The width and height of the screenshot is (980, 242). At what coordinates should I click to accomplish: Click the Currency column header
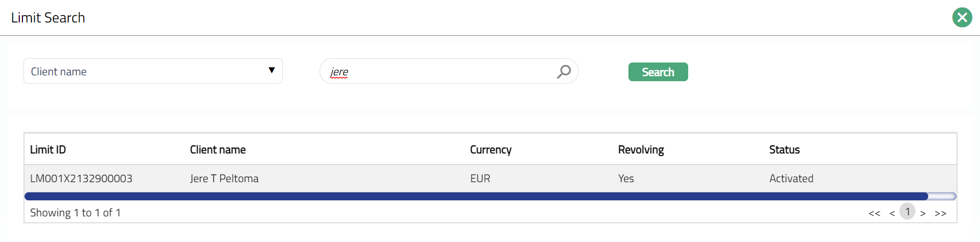[490, 150]
